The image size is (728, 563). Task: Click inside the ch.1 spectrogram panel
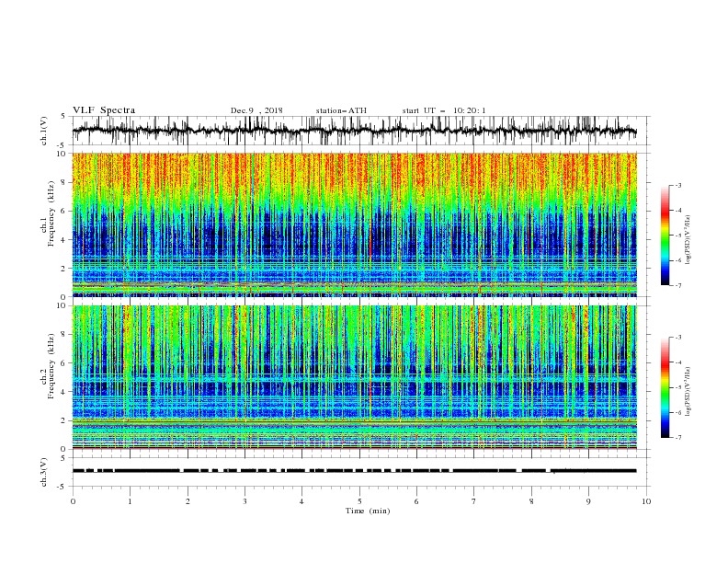(355, 224)
